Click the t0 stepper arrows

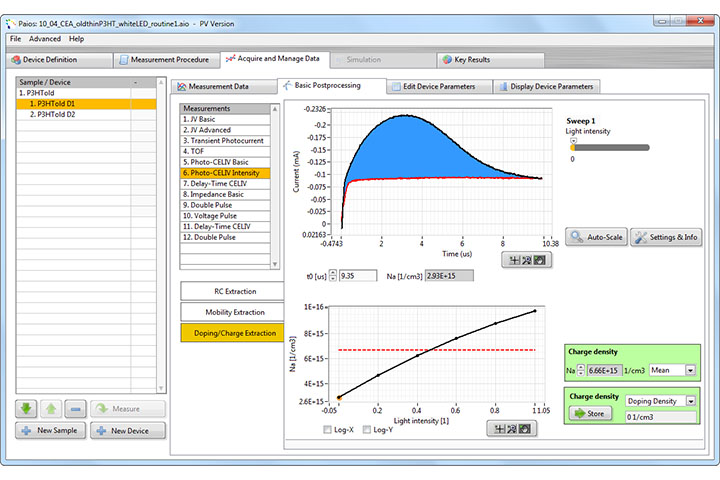(x=333, y=276)
